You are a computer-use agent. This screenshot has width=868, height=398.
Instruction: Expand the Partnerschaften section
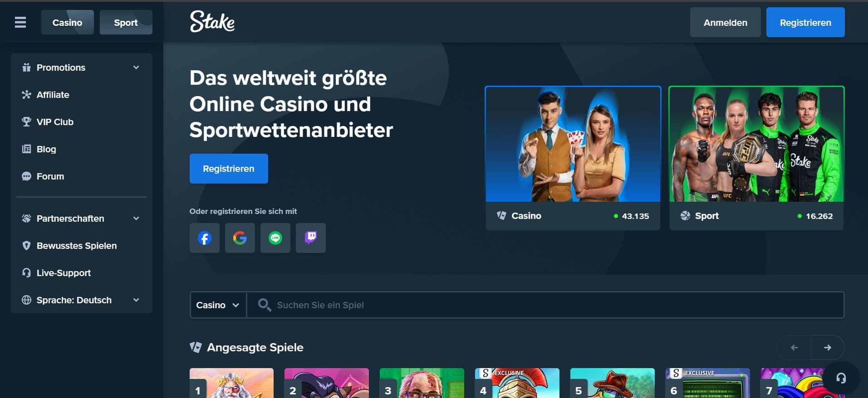[81, 218]
